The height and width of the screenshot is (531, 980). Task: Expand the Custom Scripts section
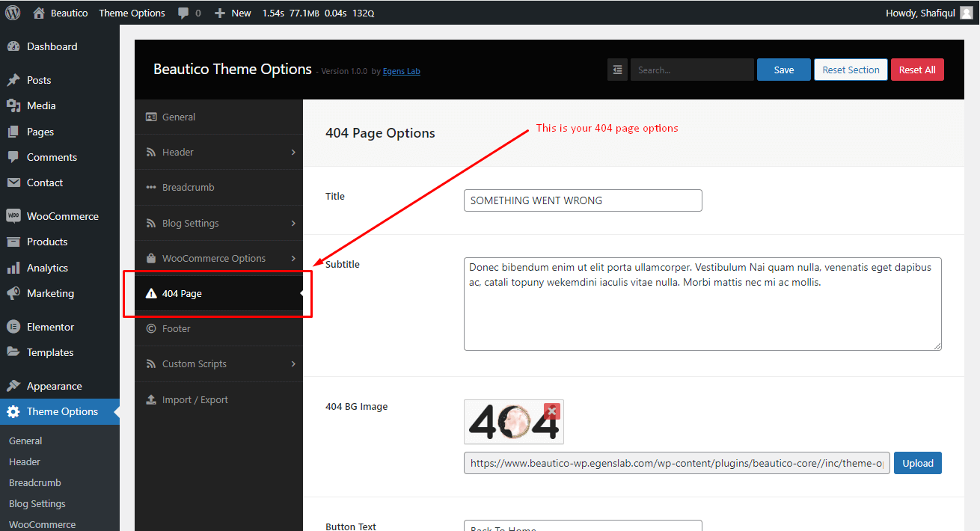218,363
